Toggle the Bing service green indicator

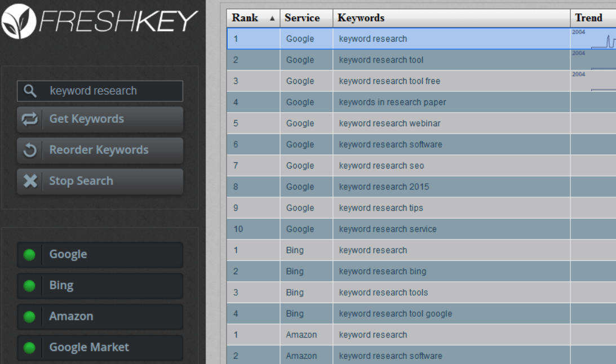(x=29, y=286)
